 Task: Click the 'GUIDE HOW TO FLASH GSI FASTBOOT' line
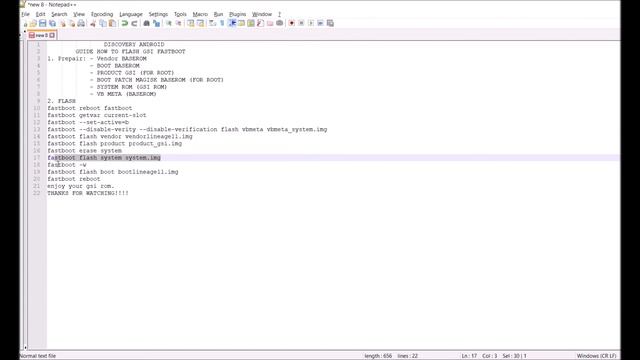(x=130, y=51)
